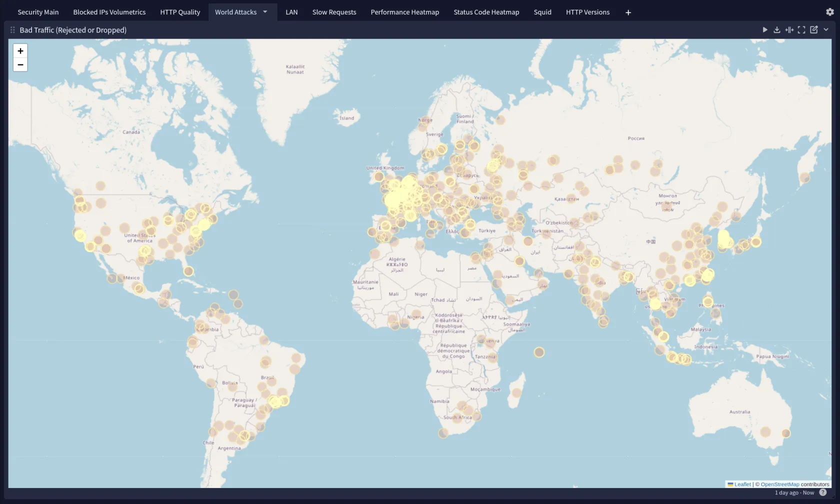This screenshot has width=840, height=504.
Task: Open dashboard settings gear
Action: click(829, 12)
